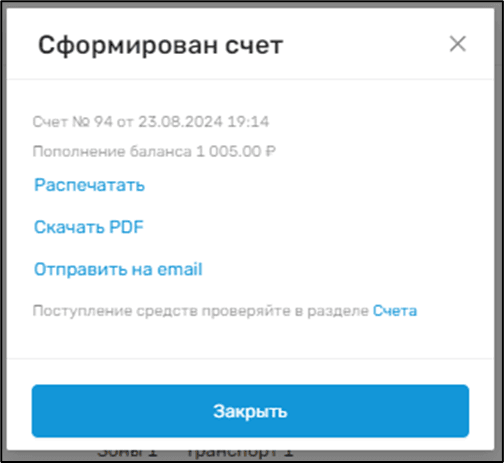Open the Счета section link
This screenshot has height=463, width=504.
(395, 311)
